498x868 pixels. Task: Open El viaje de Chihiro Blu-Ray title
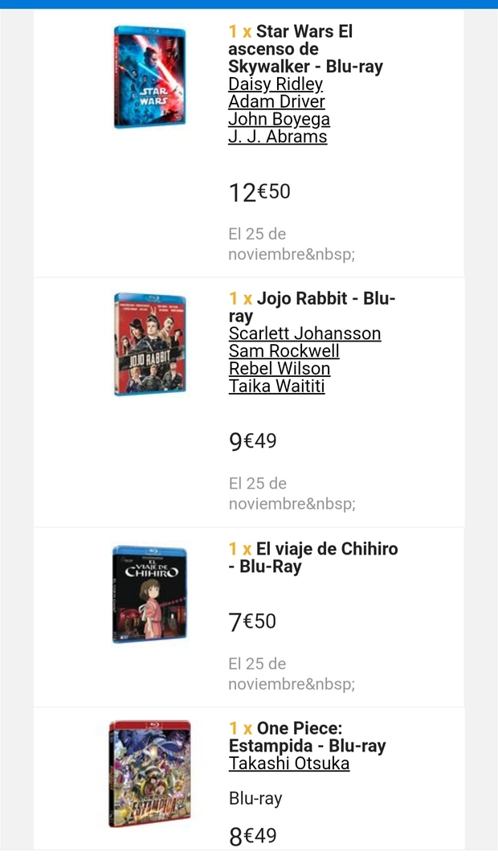tap(313, 558)
